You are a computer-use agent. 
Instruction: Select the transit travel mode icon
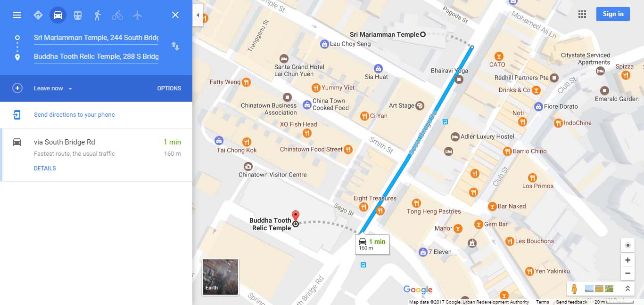click(x=78, y=15)
